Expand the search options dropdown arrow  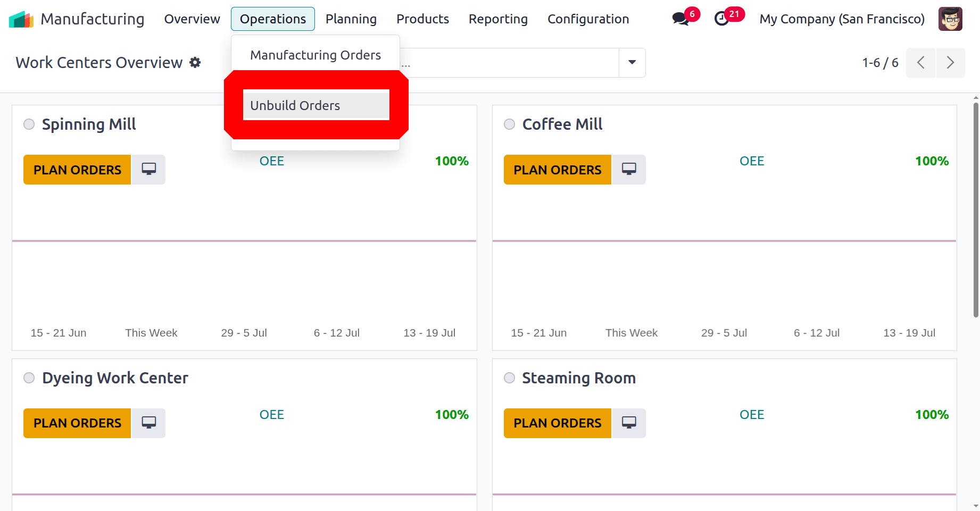click(x=632, y=63)
